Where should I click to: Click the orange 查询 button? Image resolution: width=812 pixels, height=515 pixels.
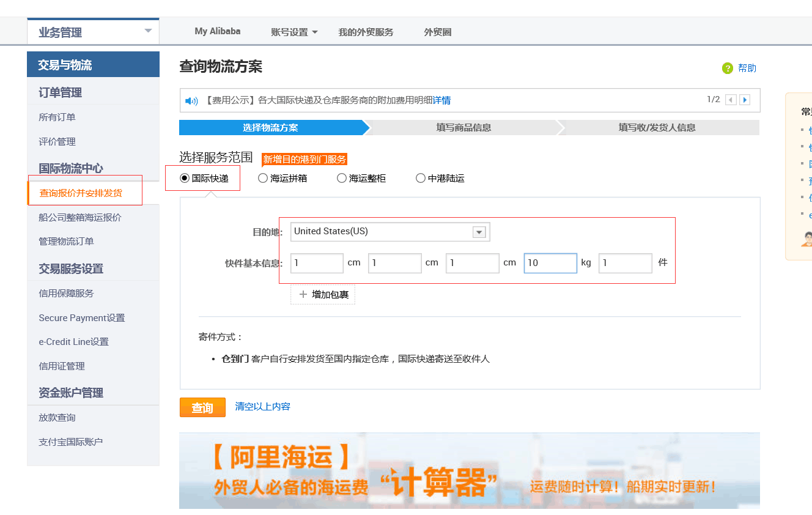[202, 407]
